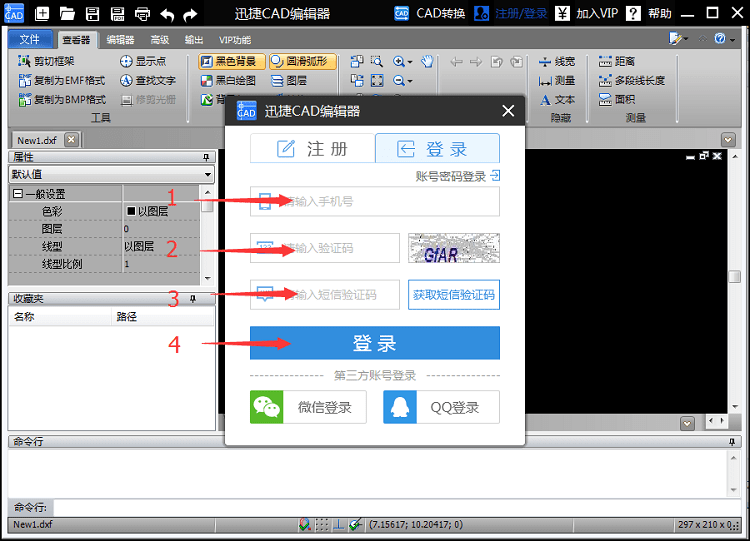Click the drawing area vertical scrollbar thumb
Viewport: 750px width, 541px height.
click(x=735, y=276)
